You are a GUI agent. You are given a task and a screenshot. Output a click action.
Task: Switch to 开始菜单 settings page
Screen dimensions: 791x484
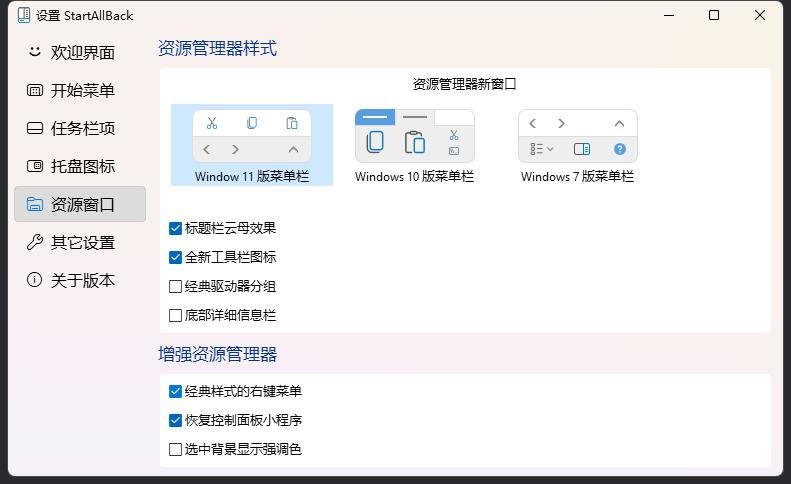coord(80,91)
